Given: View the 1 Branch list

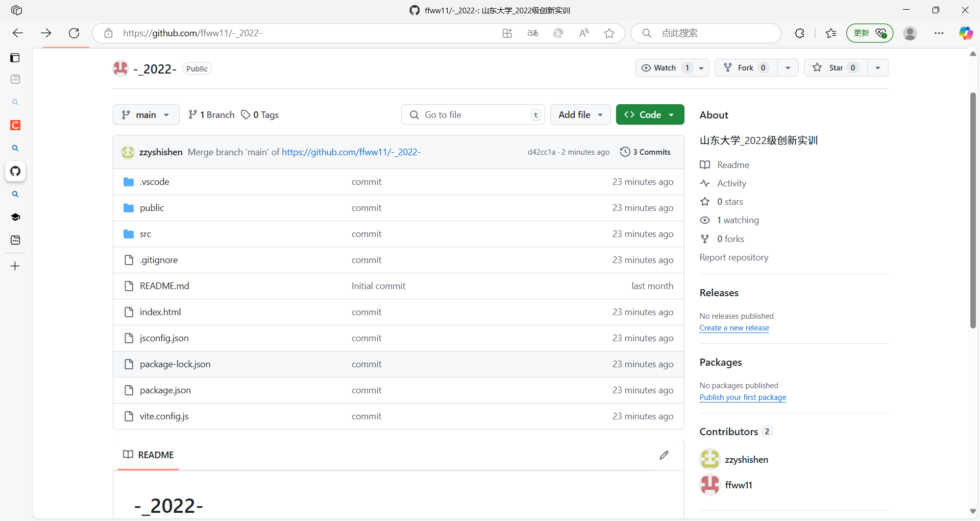Looking at the screenshot, I should click(x=211, y=114).
